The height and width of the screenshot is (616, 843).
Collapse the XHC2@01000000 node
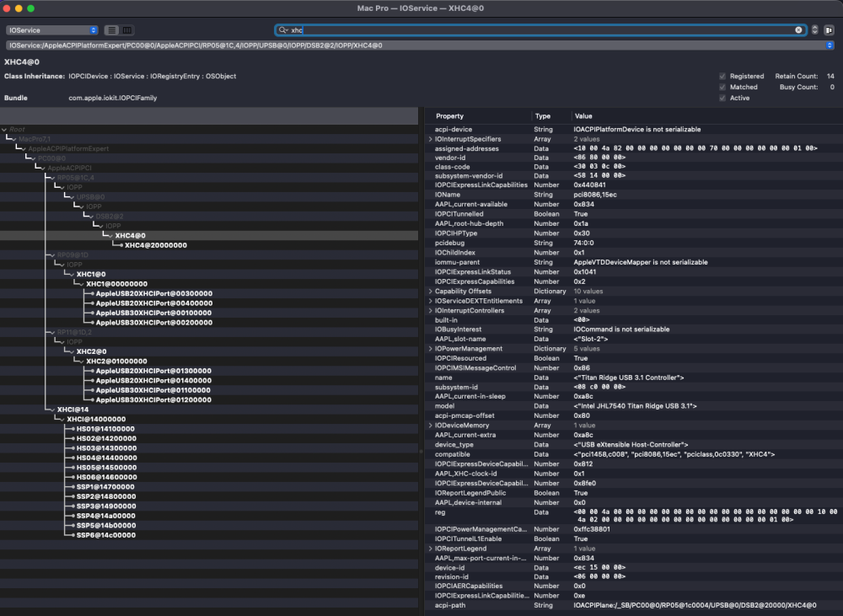tap(81, 362)
